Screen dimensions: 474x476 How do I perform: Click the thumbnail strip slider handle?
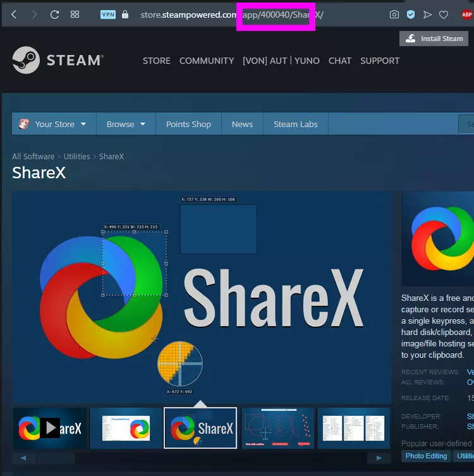point(56,458)
